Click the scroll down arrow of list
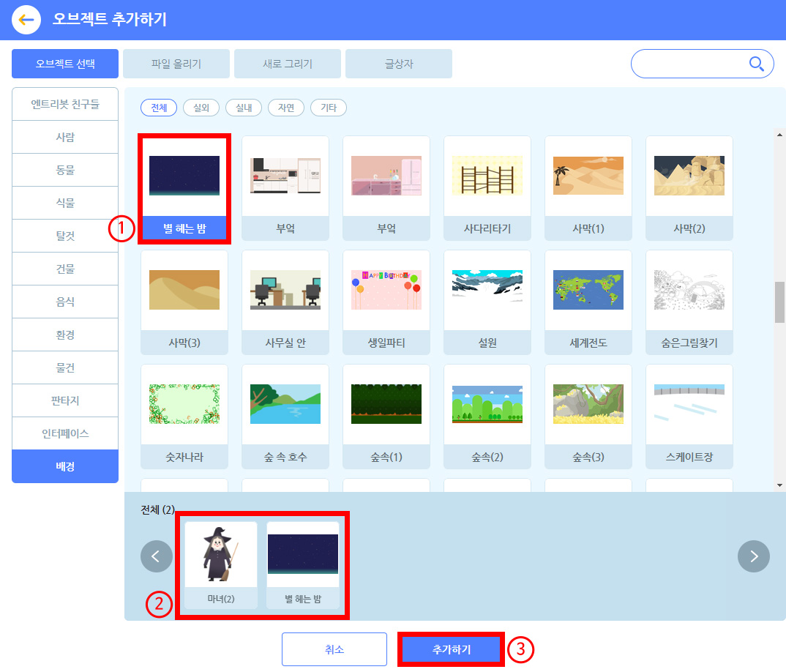Screen dimensions: 786x672 coord(779,485)
